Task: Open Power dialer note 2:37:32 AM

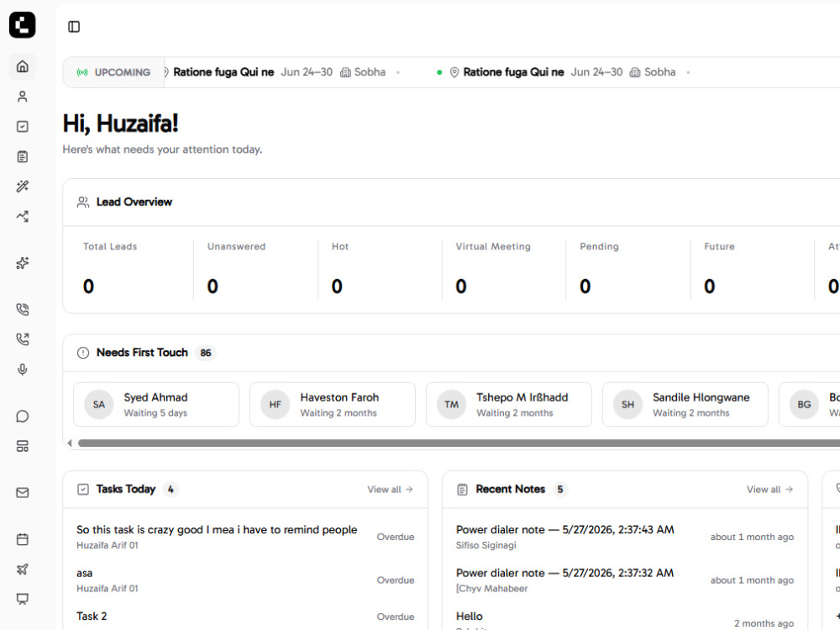Action: 625,580
